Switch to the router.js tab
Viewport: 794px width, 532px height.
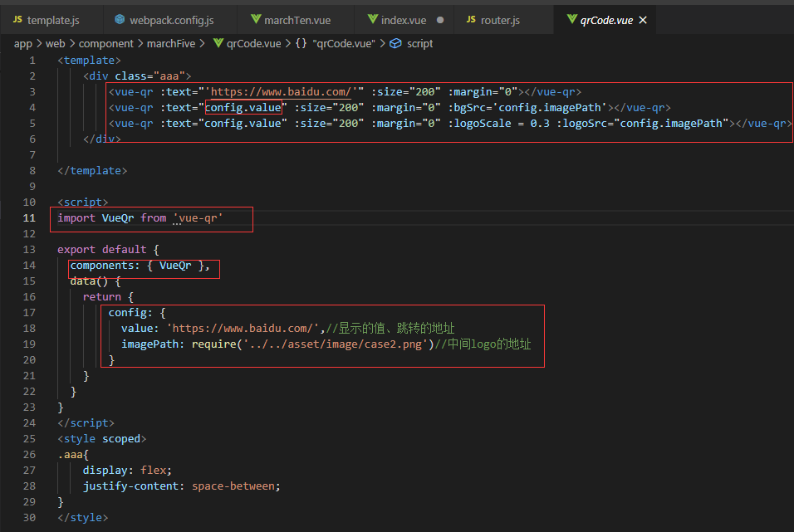point(500,20)
